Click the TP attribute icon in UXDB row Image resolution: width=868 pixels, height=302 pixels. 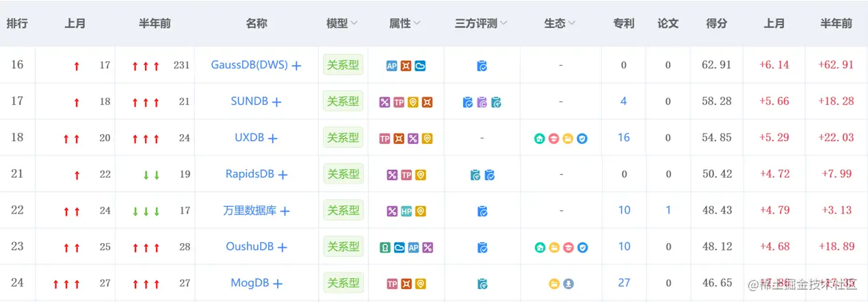[384, 138]
